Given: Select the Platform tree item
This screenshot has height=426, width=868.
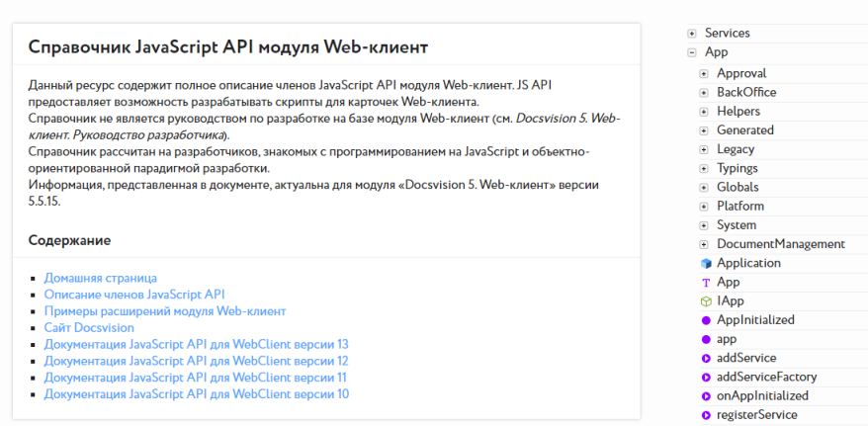Looking at the screenshot, I should coord(740,206).
